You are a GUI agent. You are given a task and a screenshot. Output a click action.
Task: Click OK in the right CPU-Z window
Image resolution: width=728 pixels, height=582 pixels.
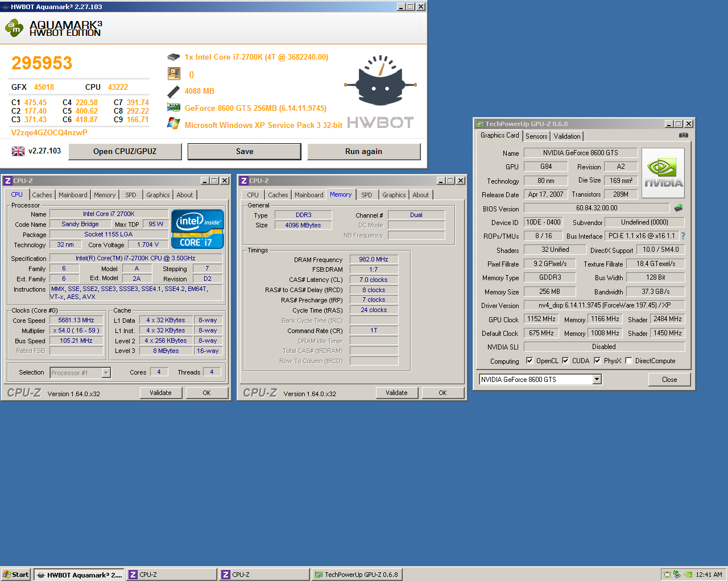coord(443,393)
